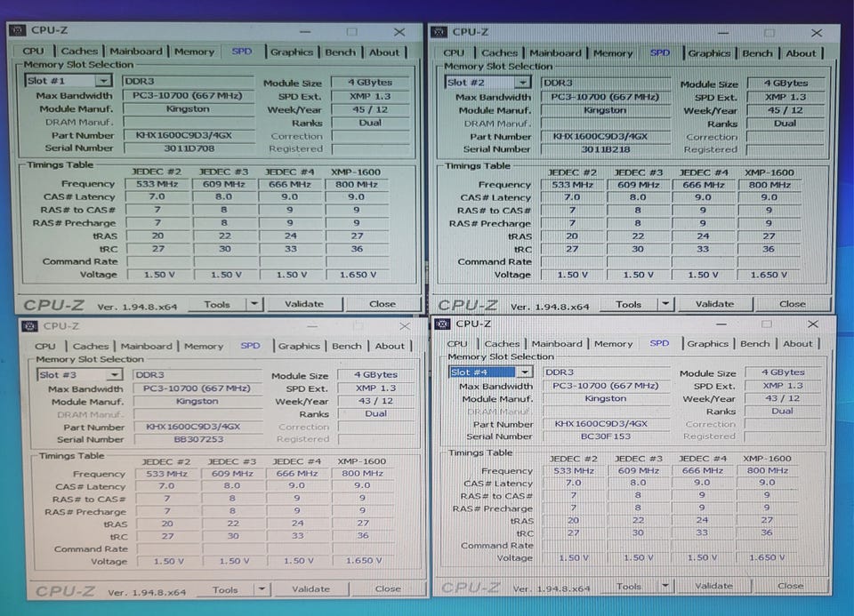Click Validate in Slot #2 window
Image resolution: width=854 pixels, height=616 pixels.
point(714,304)
